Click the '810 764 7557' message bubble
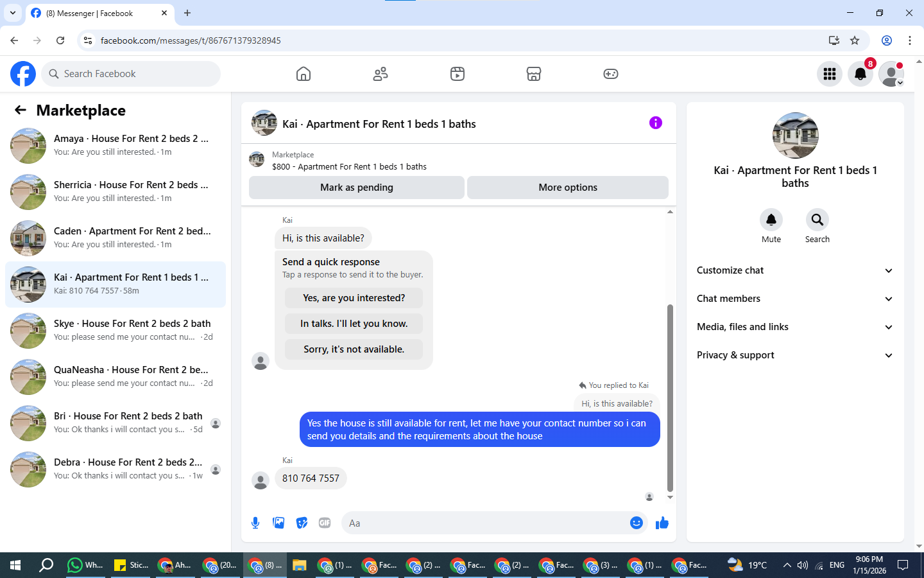Screen dimensions: 924x578 (311, 478)
